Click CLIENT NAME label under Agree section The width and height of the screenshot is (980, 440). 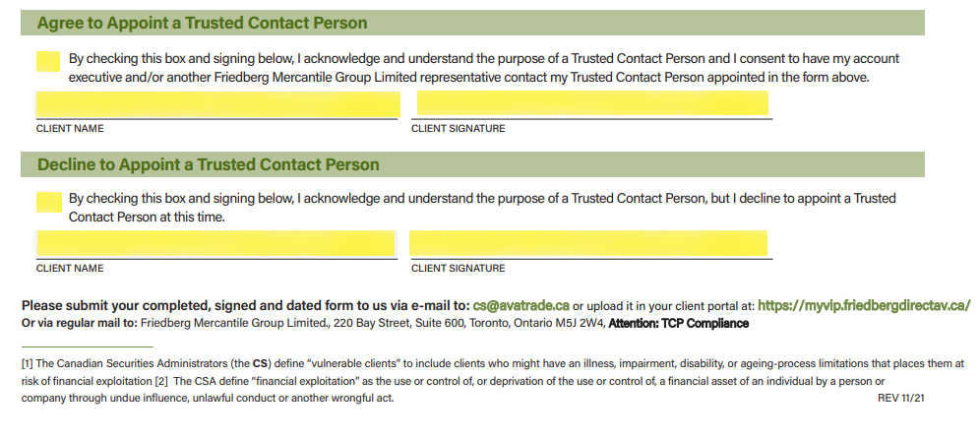tap(70, 129)
